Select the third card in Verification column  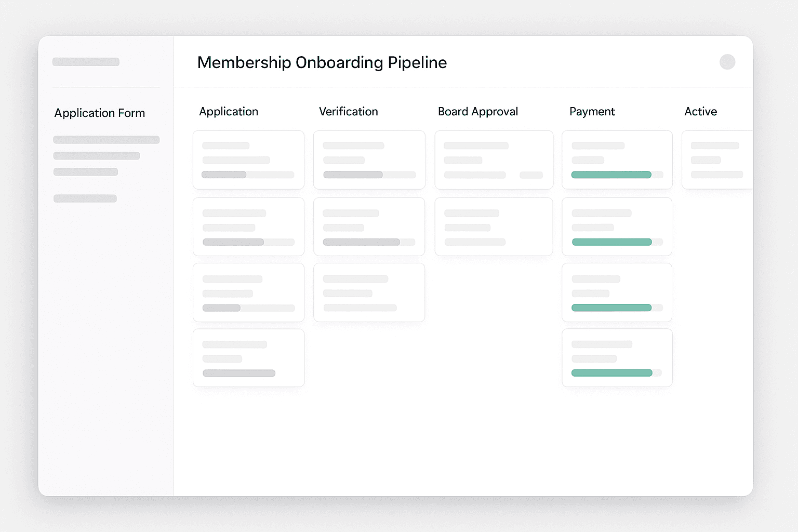pyautogui.click(x=369, y=292)
